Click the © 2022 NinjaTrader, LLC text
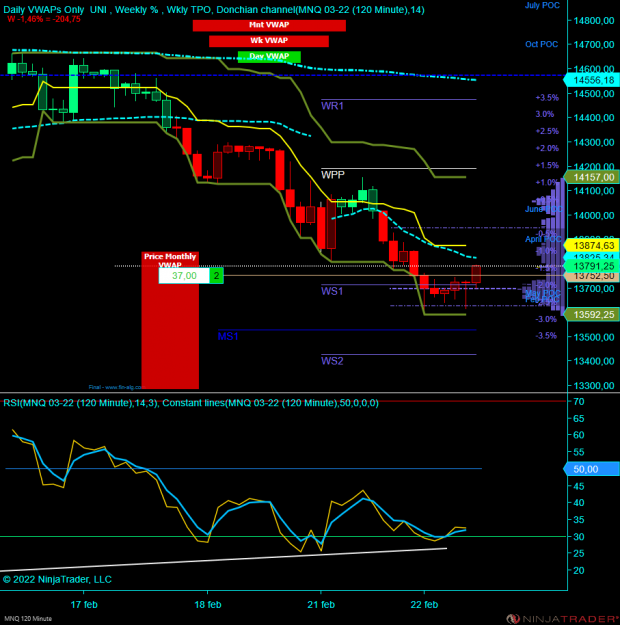The height and width of the screenshot is (625, 620). (x=57, y=579)
